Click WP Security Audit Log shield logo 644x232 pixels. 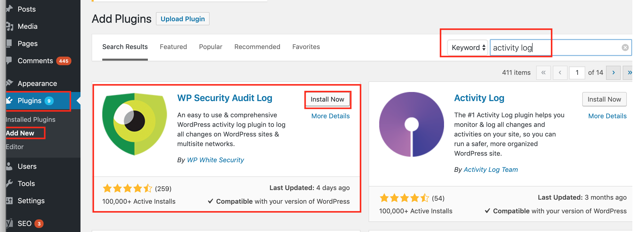pyautogui.click(x=134, y=124)
